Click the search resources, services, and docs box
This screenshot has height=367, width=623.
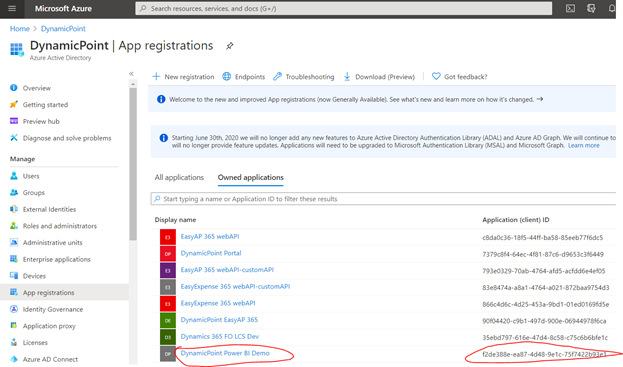point(343,8)
